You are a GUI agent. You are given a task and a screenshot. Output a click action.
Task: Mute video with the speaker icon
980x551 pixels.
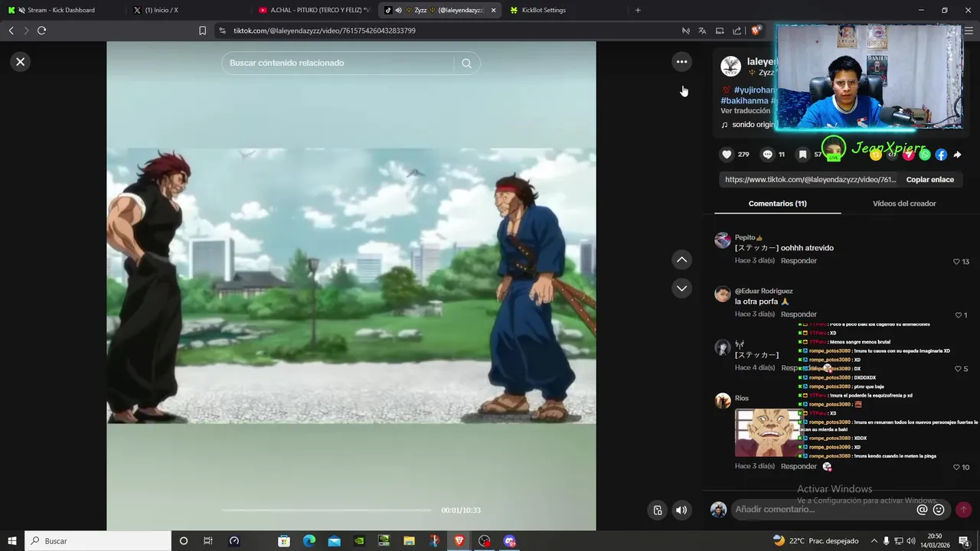tap(681, 510)
